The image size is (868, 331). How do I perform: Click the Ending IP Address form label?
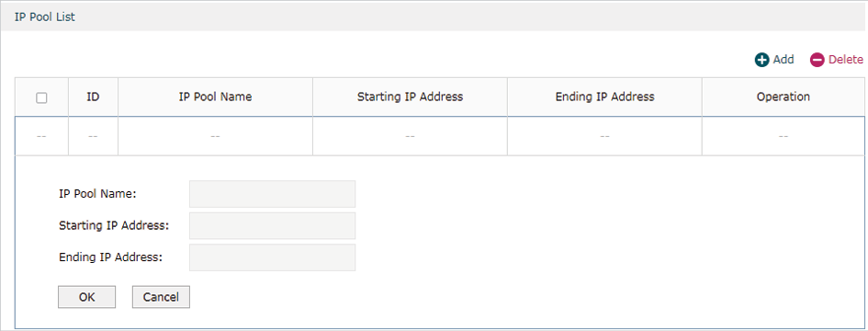pos(110,257)
